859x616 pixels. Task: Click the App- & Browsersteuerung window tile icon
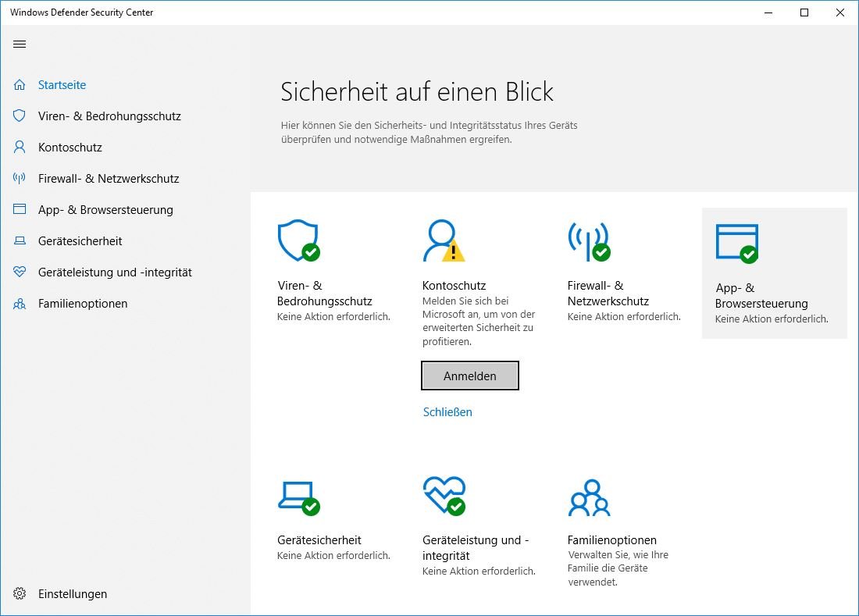click(x=736, y=243)
